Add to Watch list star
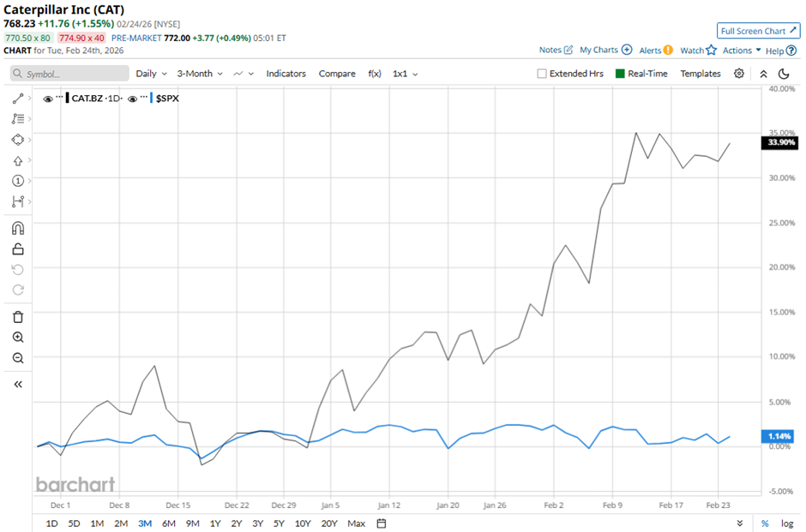This screenshot has width=806, height=532. point(698,50)
